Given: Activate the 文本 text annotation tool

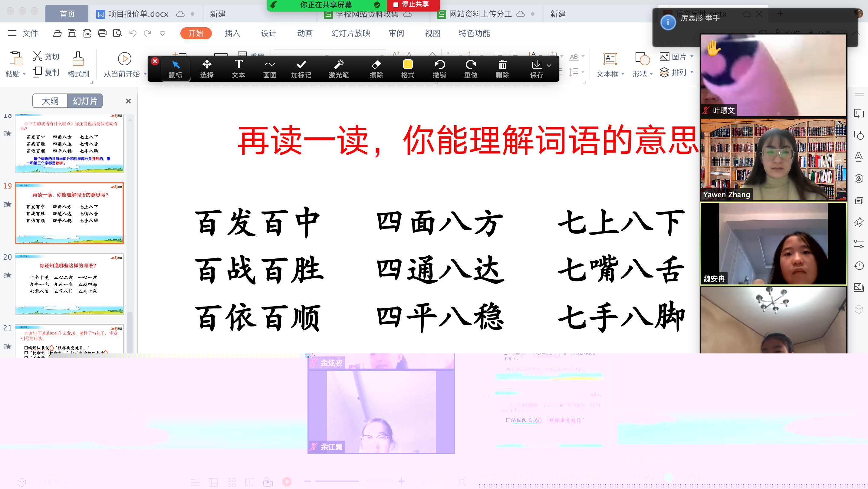Looking at the screenshot, I should pyautogui.click(x=238, y=69).
